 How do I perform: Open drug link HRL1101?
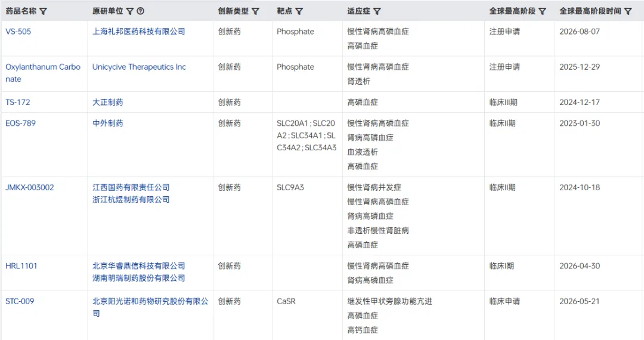21,266
